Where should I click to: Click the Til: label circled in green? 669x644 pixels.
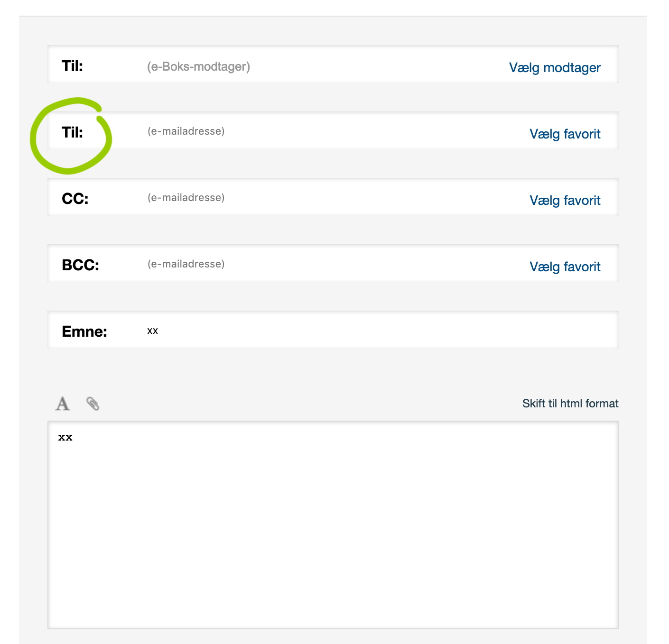72,132
